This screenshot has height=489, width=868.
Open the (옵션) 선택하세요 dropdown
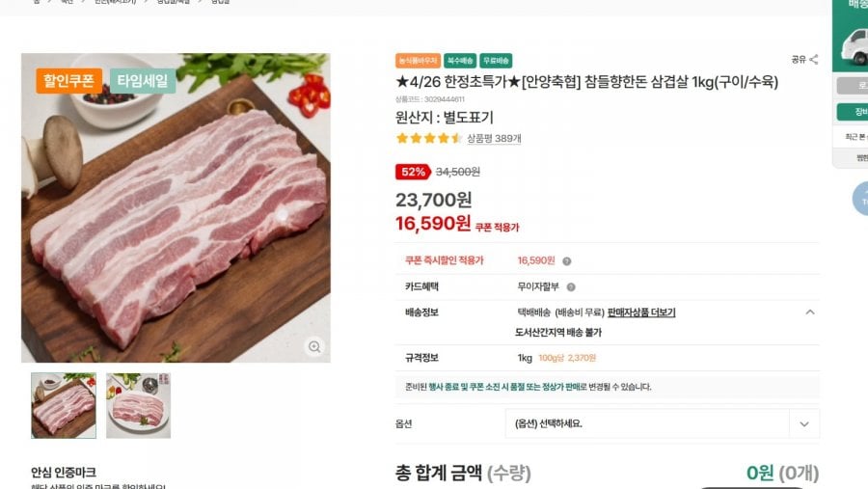pos(646,423)
